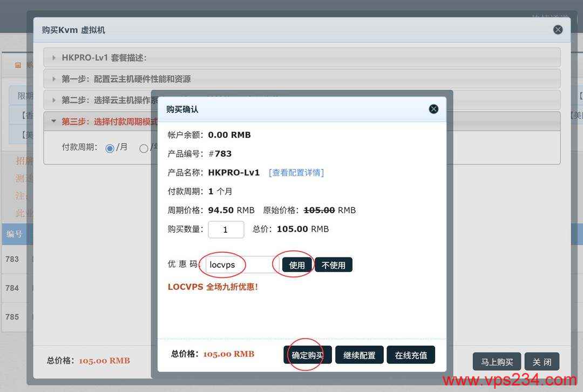Close the 购买Kvm dialog with its X icon

pyautogui.click(x=558, y=30)
